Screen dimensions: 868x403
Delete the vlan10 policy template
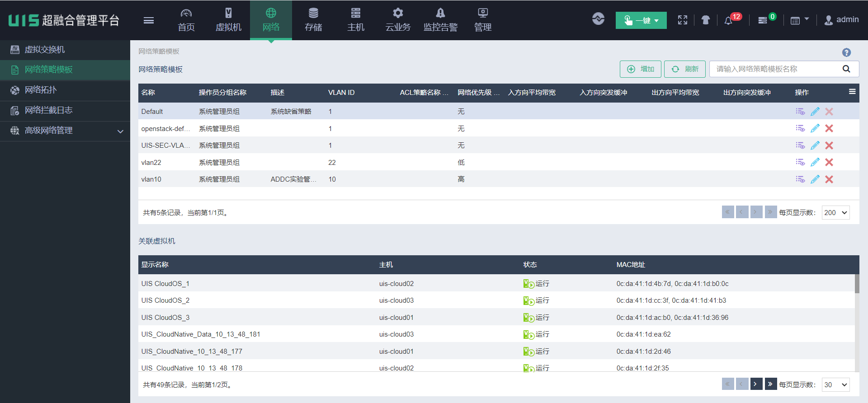[x=829, y=179]
